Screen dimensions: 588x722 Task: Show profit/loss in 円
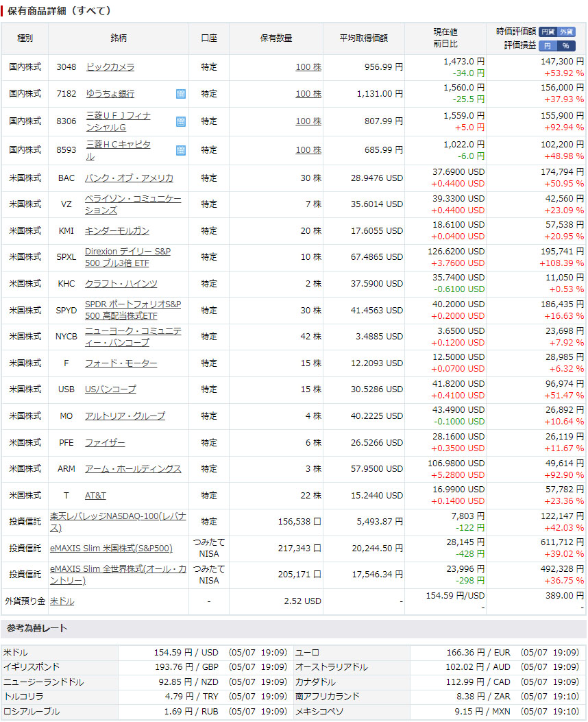548,45
